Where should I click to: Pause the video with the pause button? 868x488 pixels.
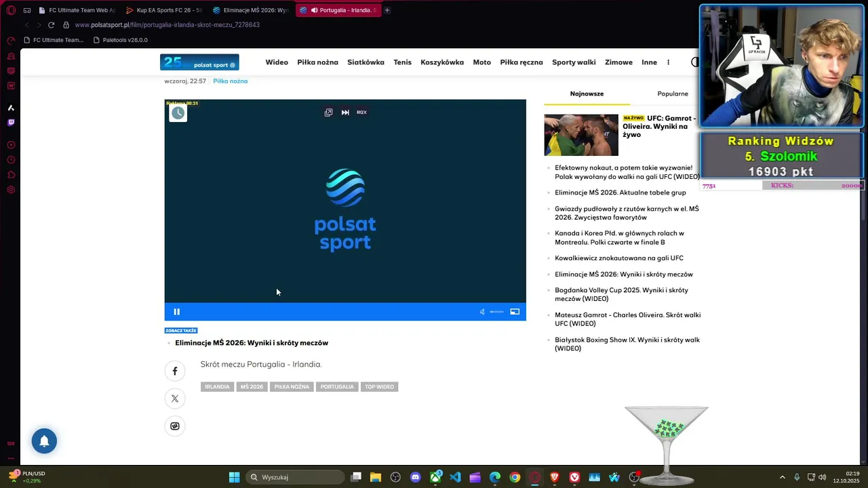point(177,312)
